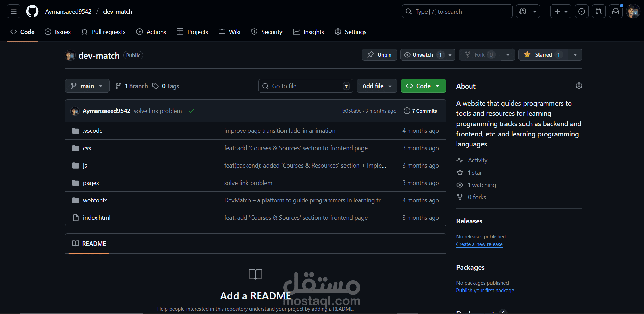Switch to the Code tab

point(22,32)
